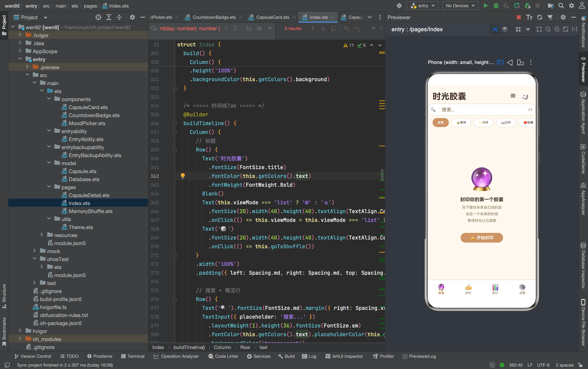Select the locate-opened-file crosshair icon in the Project panel
The width and height of the screenshot is (588, 369).
coord(98,17)
